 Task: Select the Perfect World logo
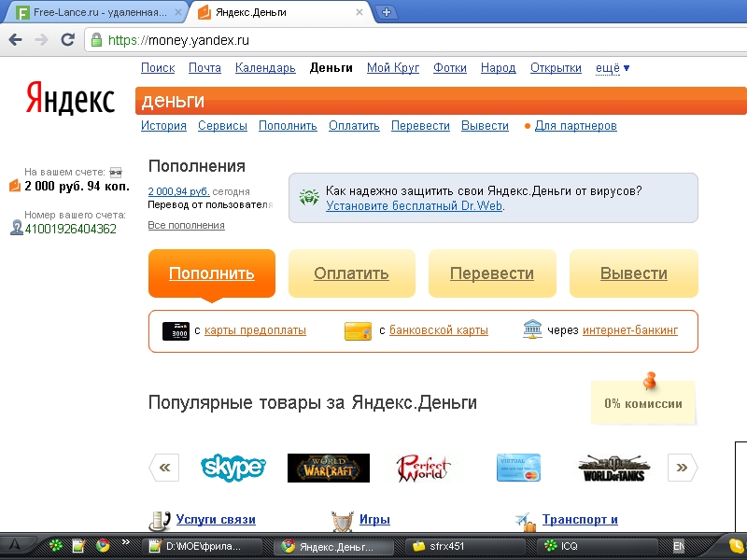click(424, 468)
